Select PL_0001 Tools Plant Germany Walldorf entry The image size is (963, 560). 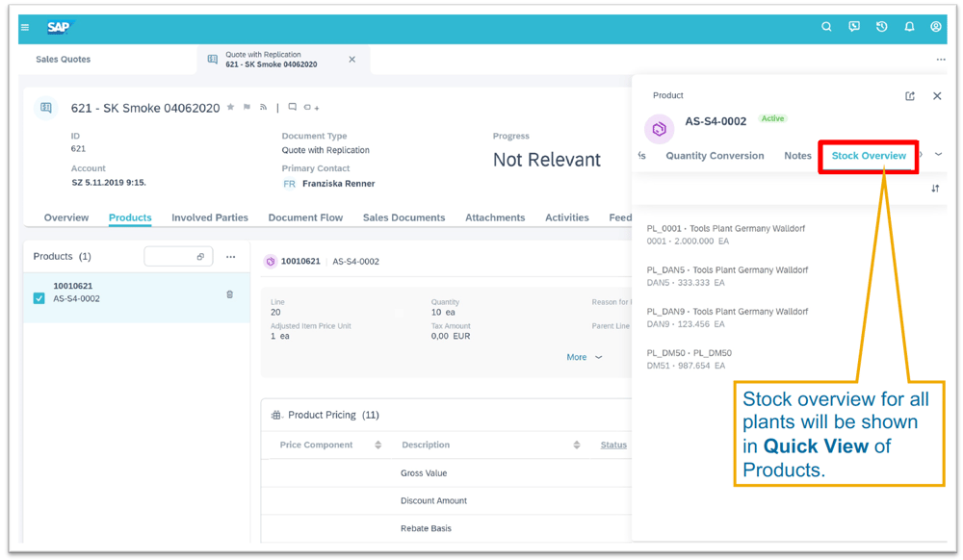point(726,235)
